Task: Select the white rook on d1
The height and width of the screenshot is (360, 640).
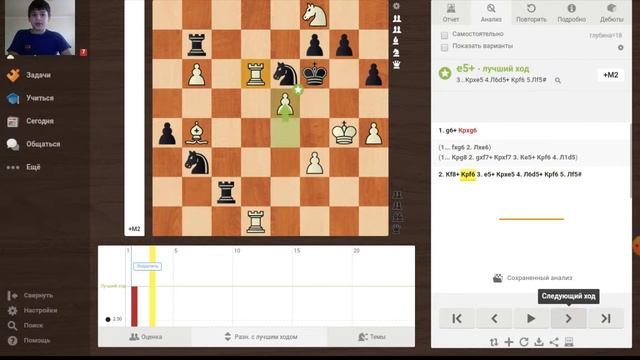Action: pos(256,221)
